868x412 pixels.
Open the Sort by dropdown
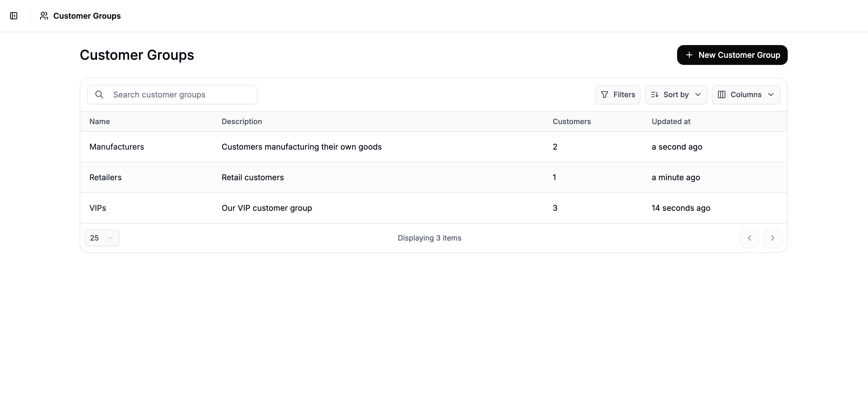[x=676, y=95]
